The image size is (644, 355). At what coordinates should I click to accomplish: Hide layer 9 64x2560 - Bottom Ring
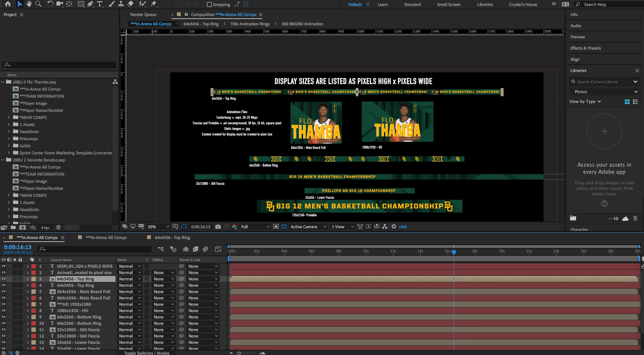pyautogui.click(x=4, y=317)
